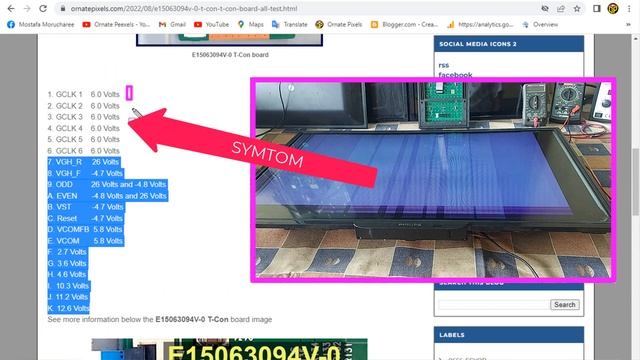View site information via lock icon
This screenshot has width=640, height=360.
[x=62, y=9]
